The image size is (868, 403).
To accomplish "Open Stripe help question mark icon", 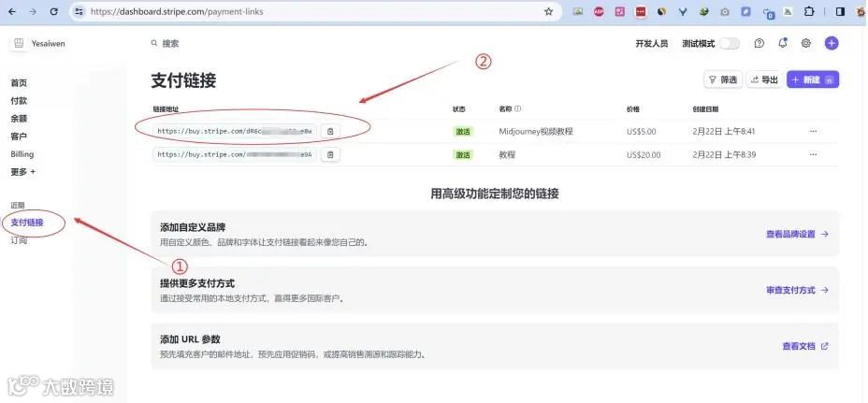I will pos(759,43).
